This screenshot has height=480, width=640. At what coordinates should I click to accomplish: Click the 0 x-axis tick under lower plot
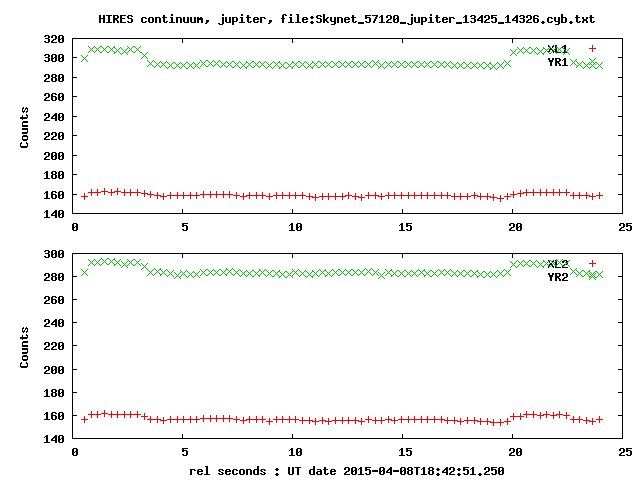click(x=75, y=452)
